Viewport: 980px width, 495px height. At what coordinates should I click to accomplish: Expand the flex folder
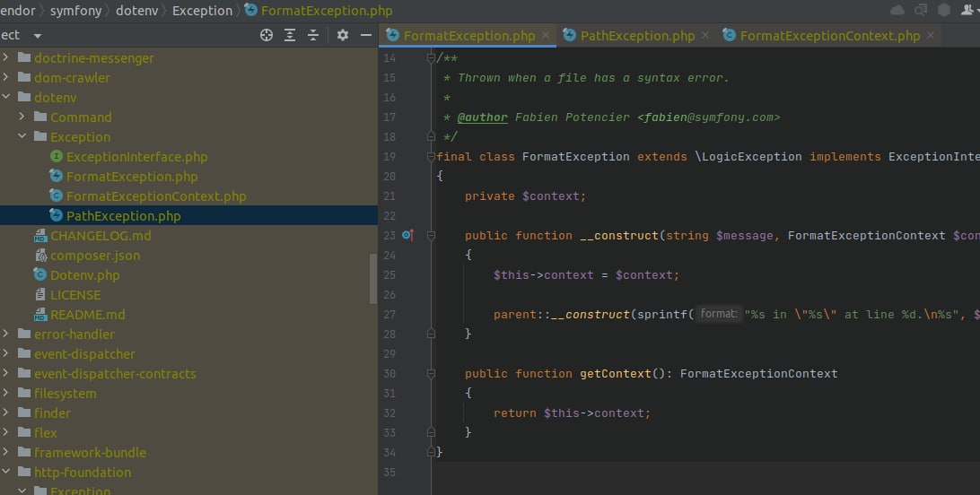coord(5,432)
